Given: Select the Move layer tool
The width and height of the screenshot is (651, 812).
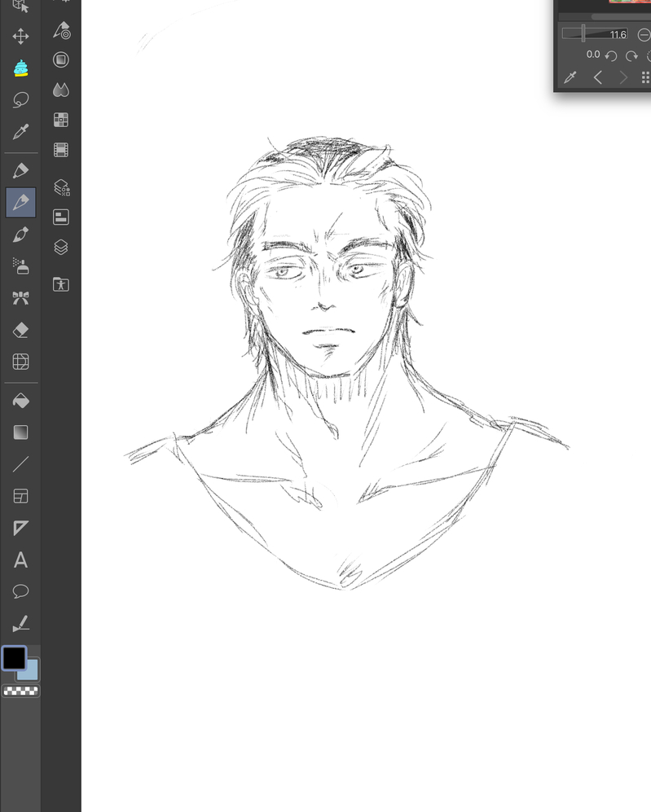Looking at the screenshot, I should (20, 37).
